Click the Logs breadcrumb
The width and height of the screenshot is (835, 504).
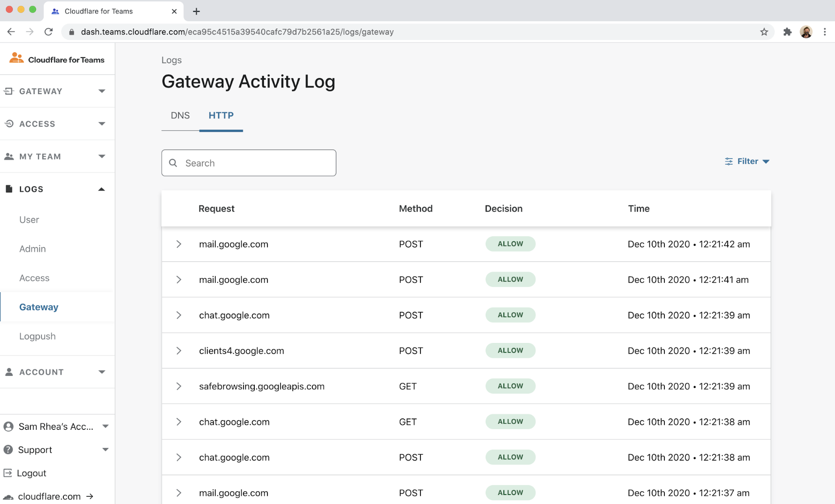(x=172, y=60)
